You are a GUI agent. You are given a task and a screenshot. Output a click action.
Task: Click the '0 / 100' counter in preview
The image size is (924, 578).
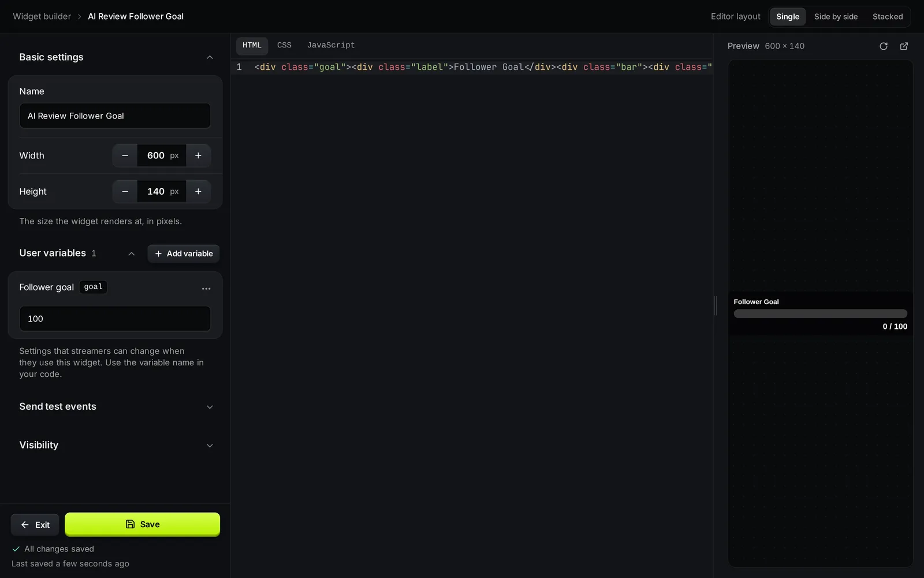[895, 327]
